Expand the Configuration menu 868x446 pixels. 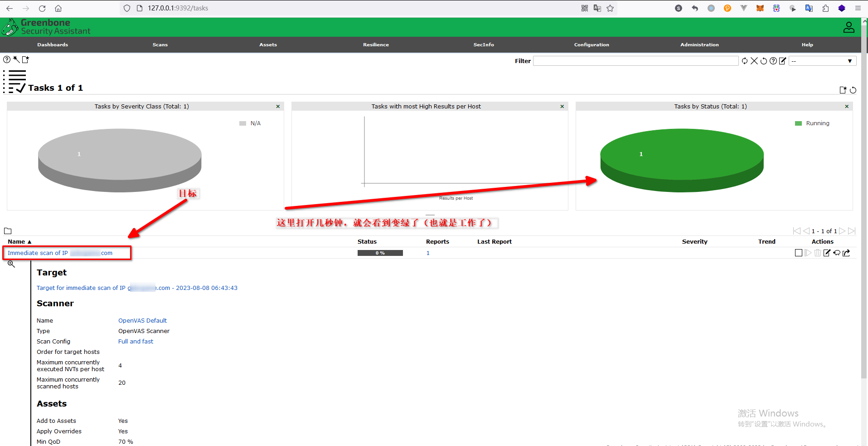592,45
